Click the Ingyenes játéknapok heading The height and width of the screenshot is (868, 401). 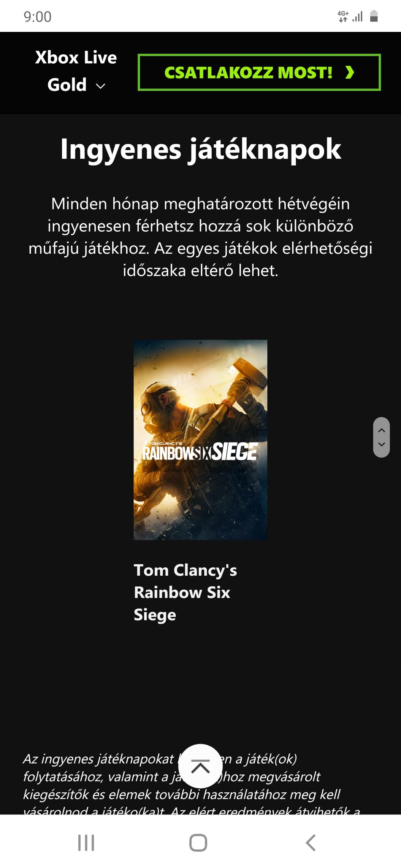tap(201, 149)
